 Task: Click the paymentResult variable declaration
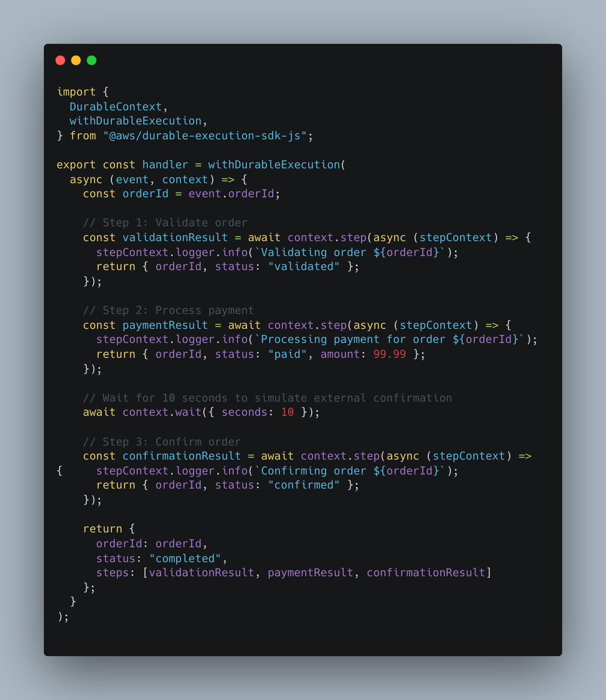[165, 325]
